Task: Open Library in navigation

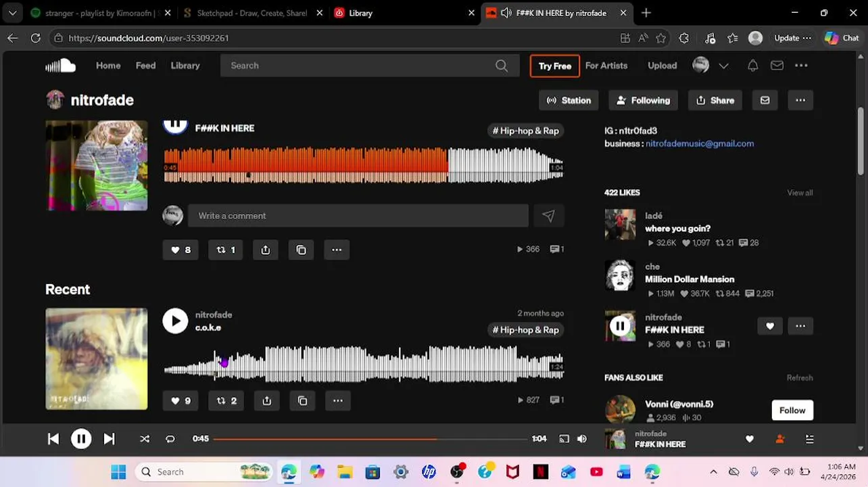Action: click(185, 66)
